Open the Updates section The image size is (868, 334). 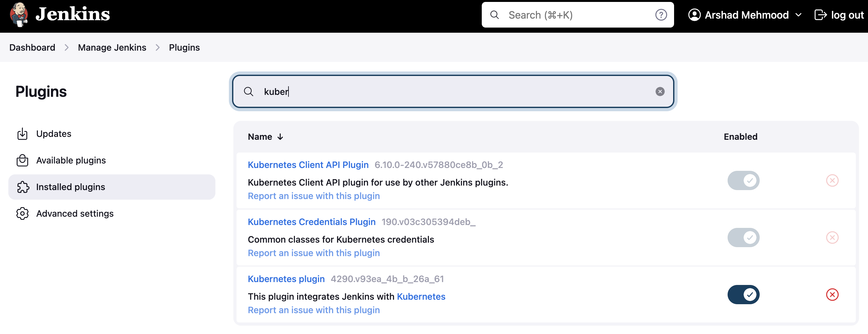coord(112,134)
